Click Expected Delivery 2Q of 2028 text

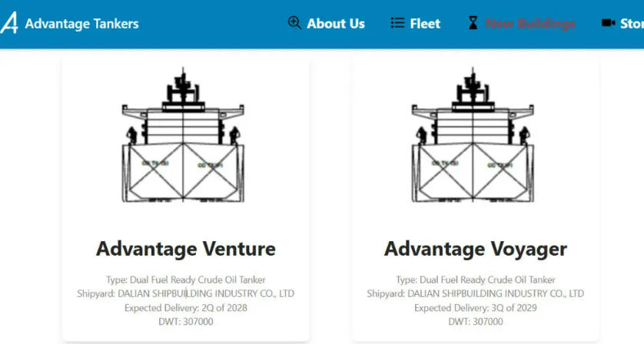[x=185, y=308]
